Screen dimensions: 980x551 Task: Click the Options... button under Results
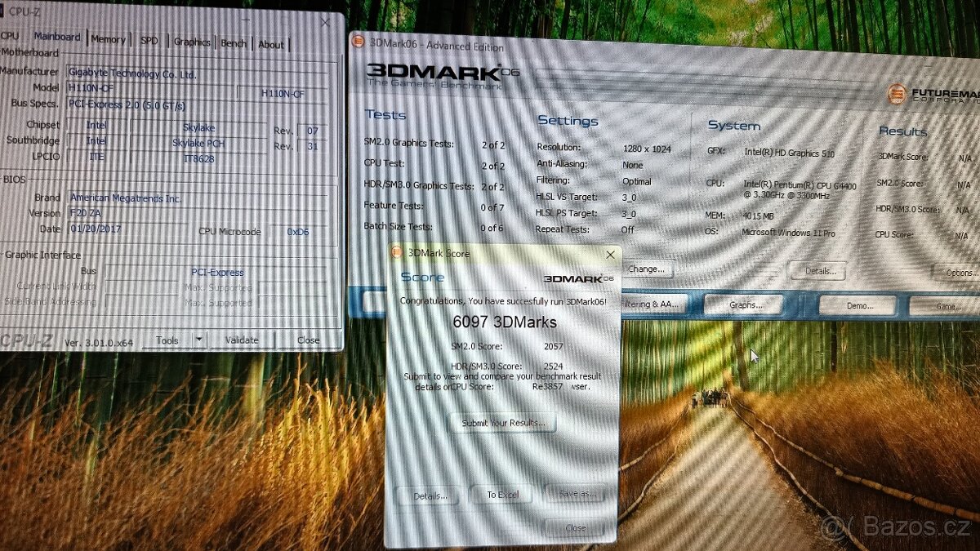pos(957,273)
